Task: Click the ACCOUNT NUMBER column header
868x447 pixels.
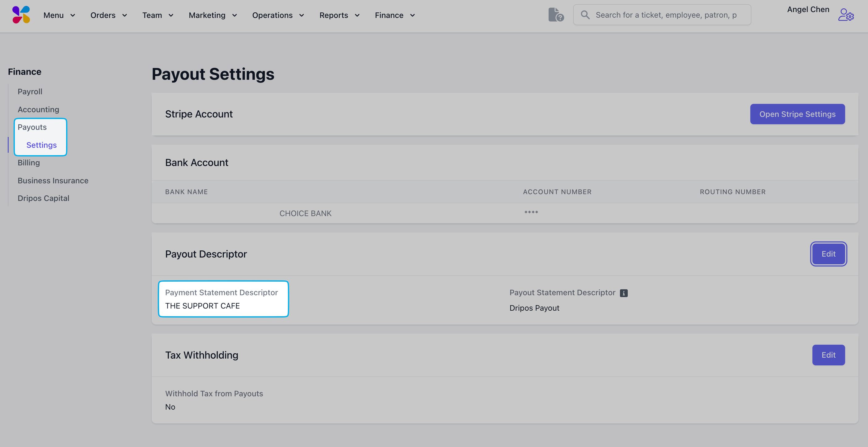Action: [557, 192]
